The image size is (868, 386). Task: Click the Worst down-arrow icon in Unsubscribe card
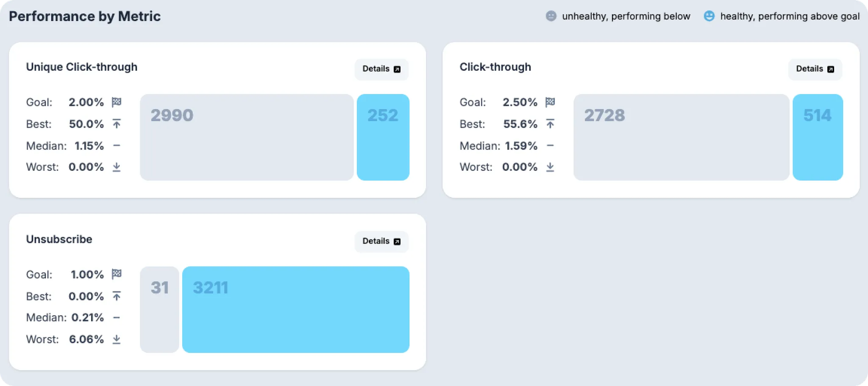[x=117, y=339]
